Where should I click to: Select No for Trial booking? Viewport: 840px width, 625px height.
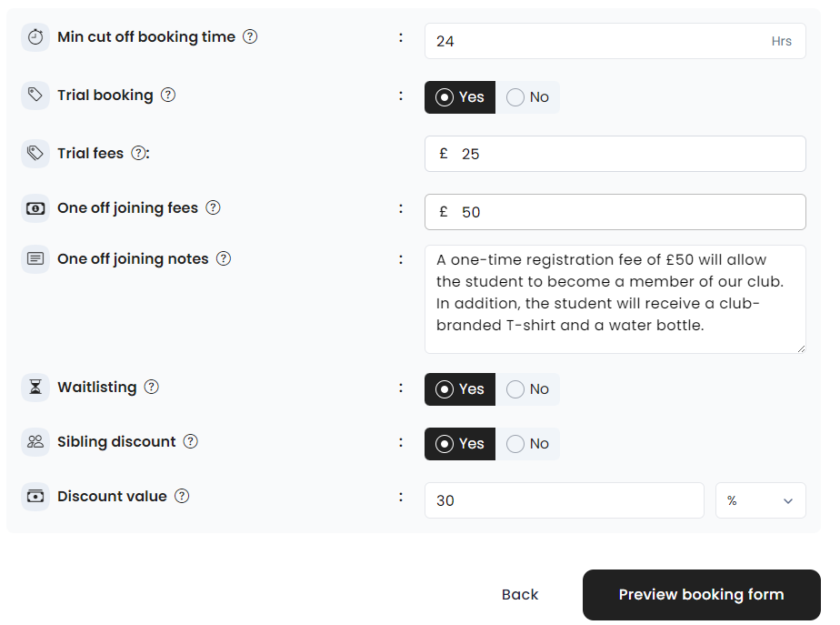pos(528,97)
